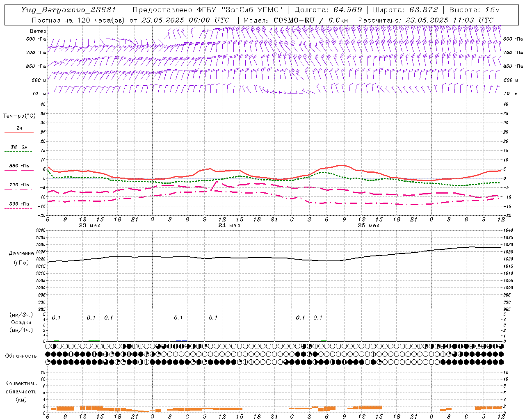525x420 pixels.
Task: Click the Ветер panel label
Action: [x=38, y=31]
